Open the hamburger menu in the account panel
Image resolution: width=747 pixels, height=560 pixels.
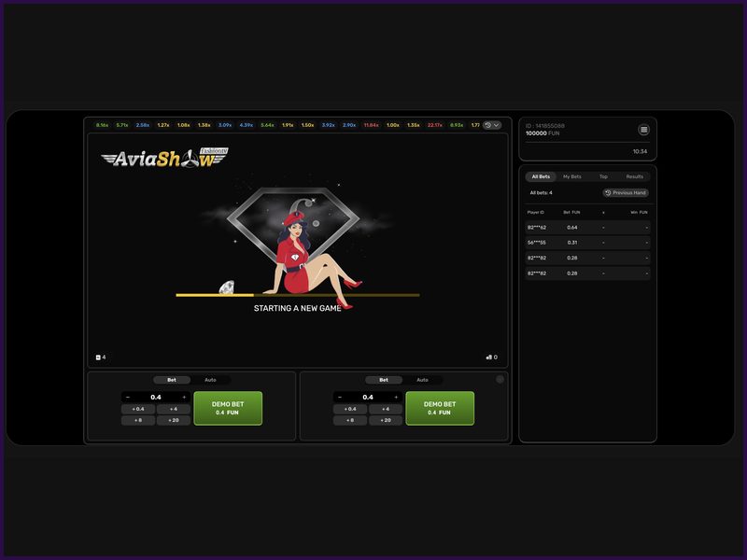click(642, 131)
